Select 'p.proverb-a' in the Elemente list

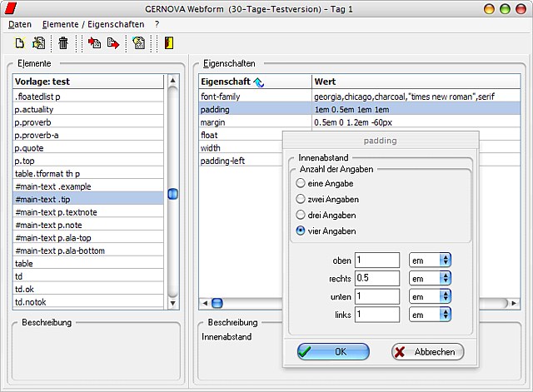pos(88,135)
